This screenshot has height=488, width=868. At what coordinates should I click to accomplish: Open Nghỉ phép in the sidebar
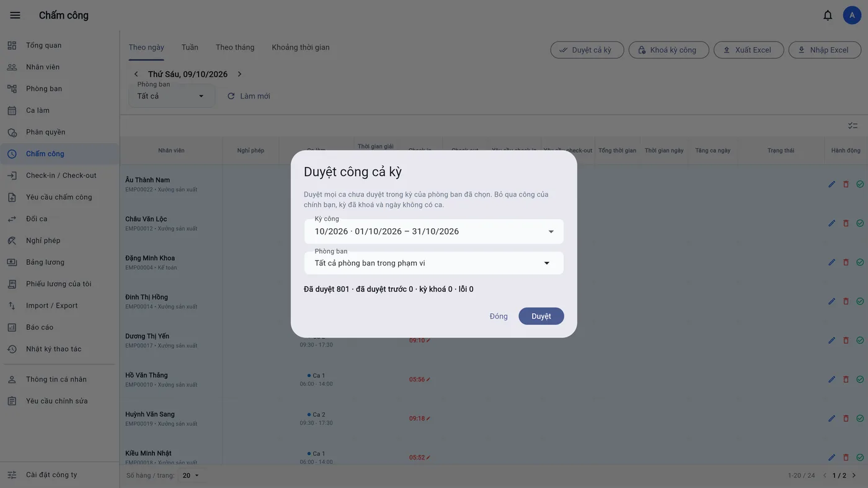tap(60, 241)
